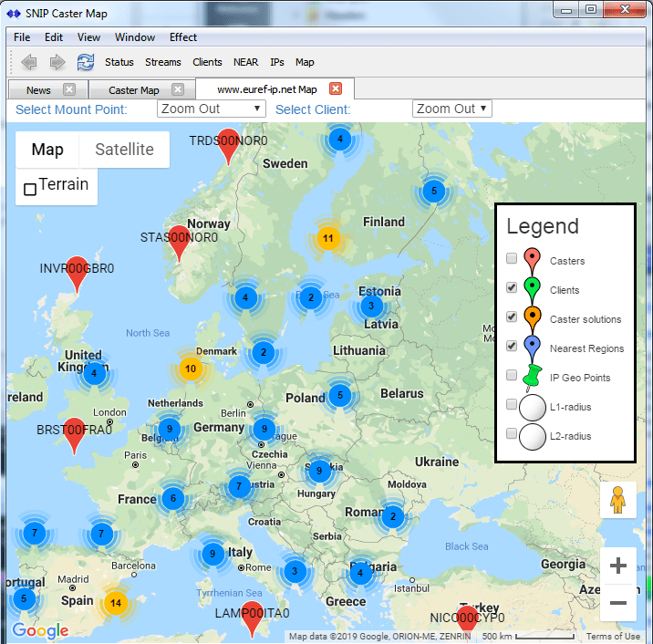Open the Select Mount Point dropdown
This screenshot has height=644, width=653.
tap(212, 109)
